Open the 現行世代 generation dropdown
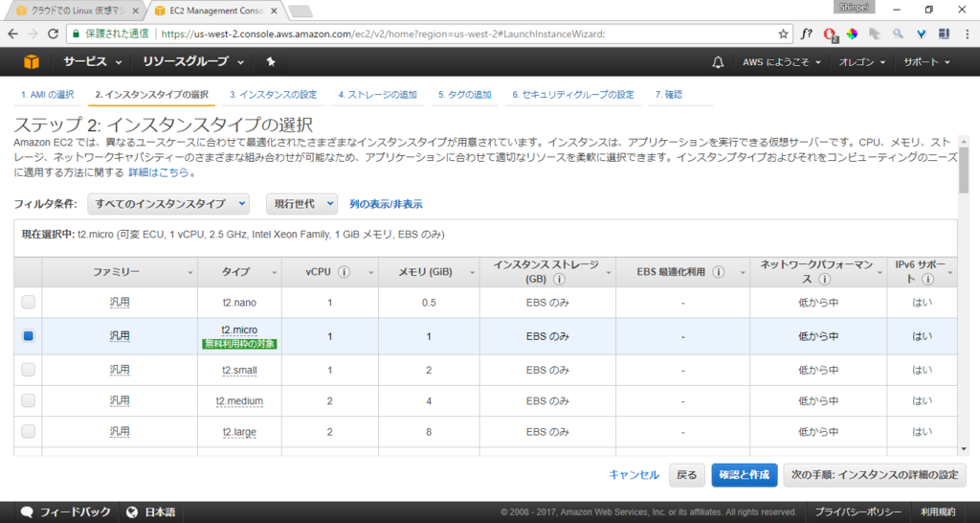This screenshot has height=523, width=980. pos(301,204)
